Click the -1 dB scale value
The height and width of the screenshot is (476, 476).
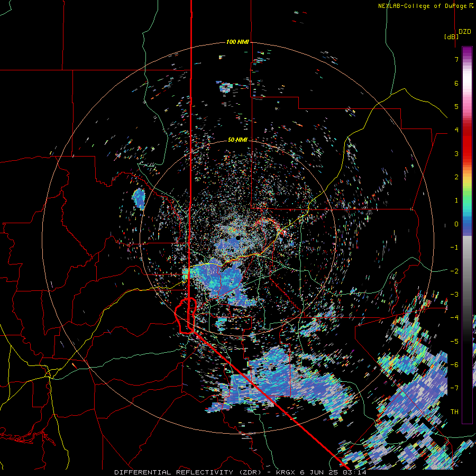coord(454,248)
